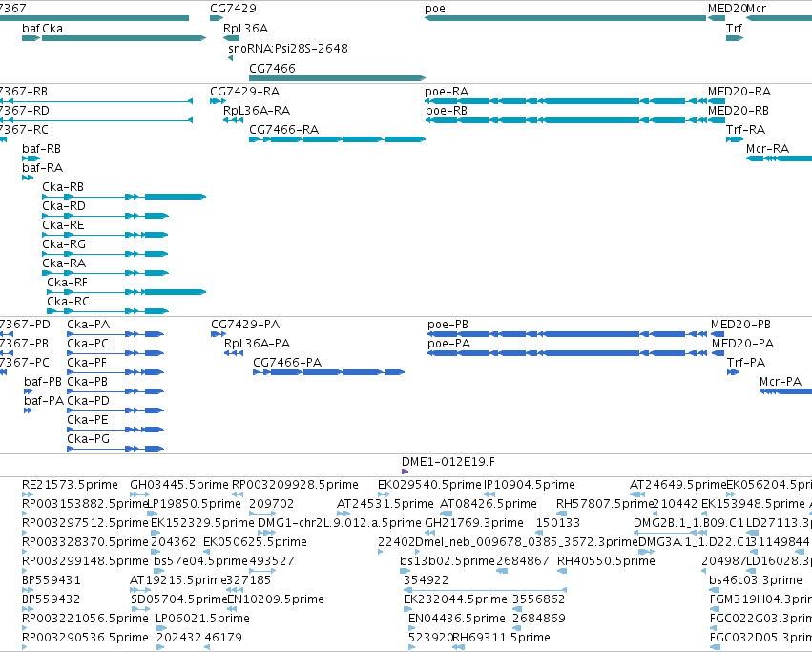Select the Cka-PC protein label
The height and width of the screenshot is (652, 812).
pos(88,344)
